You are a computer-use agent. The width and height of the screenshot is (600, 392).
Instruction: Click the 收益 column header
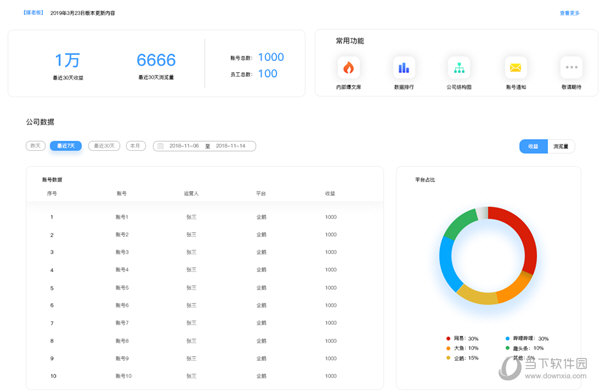click(330, 193)
